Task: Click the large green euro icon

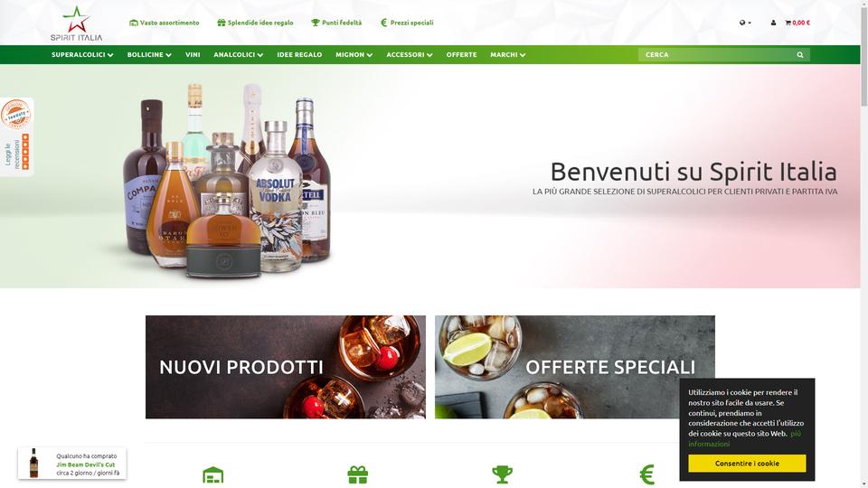Action: point(646,474)
